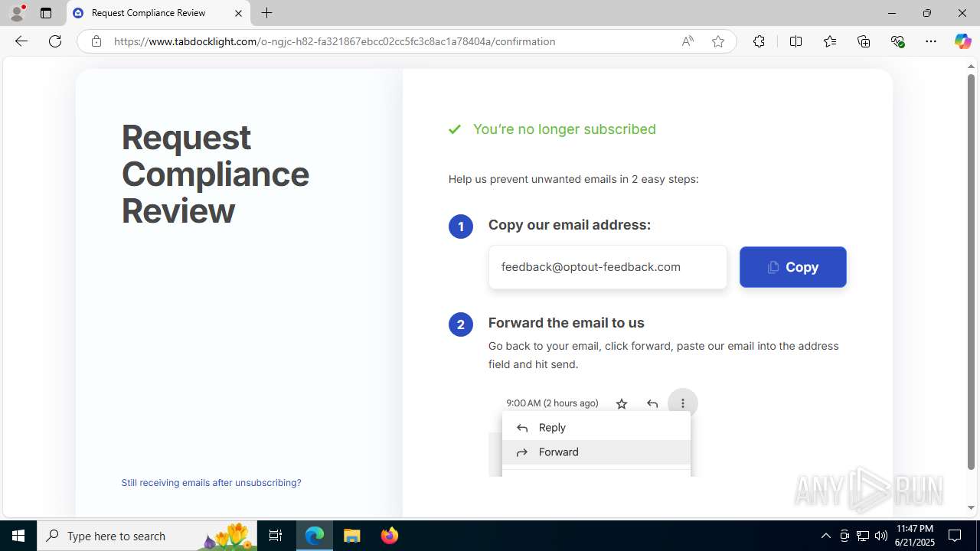Activate Read aloud icon
Screen dimensions: 980x551
pyautogui.click(x=688, y=41)
